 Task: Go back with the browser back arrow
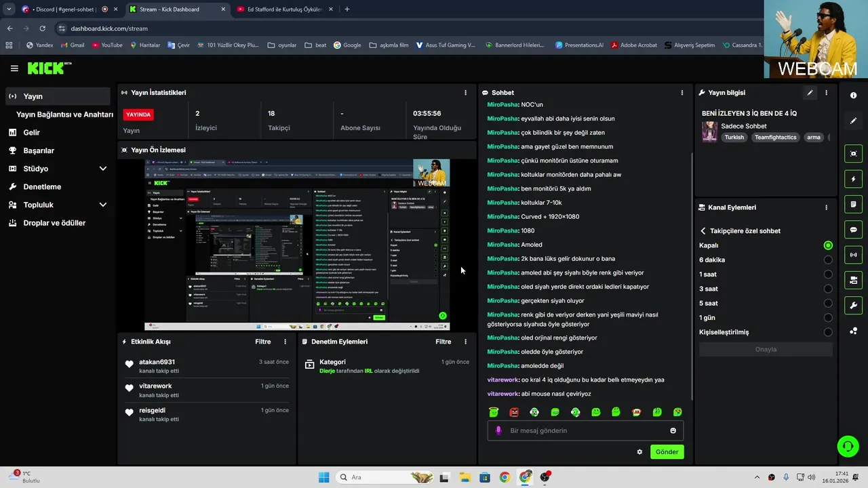point(9,28)
